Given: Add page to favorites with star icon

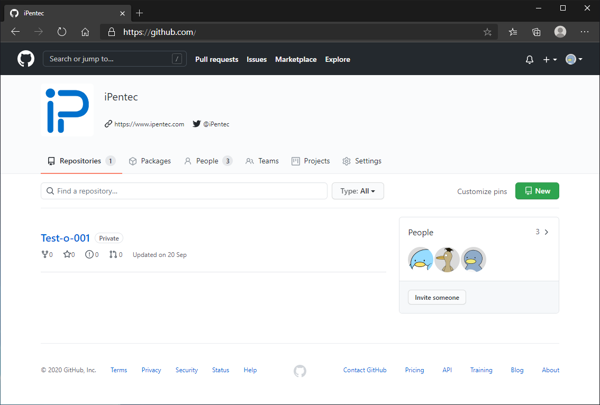Looking at the screenshot, I should [x=487, y=32].
